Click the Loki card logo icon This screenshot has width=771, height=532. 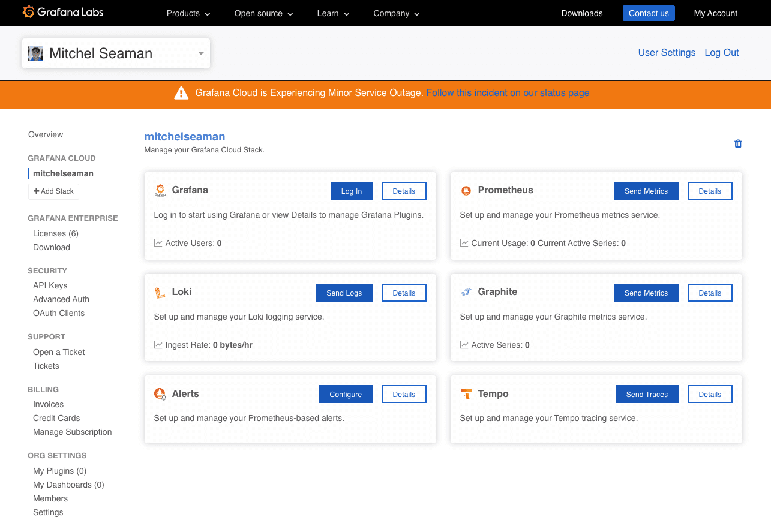pyautogui.click(x=160, y=292)
